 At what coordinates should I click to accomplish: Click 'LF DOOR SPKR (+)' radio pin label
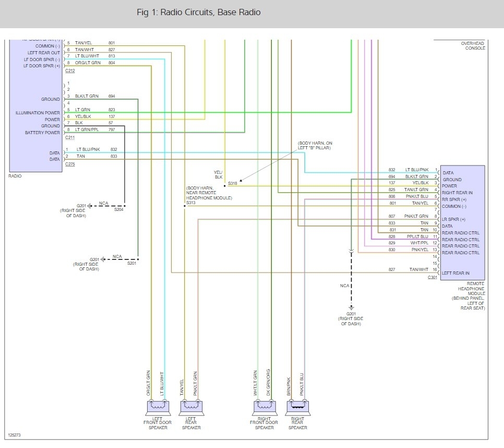click(42, 66)
